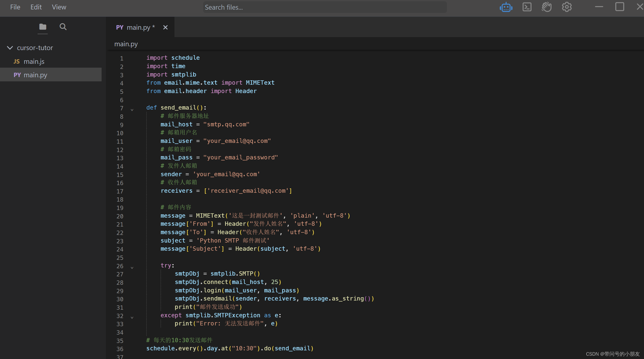Maximize the editor window
The width and height of the screenshot is (644, 359).
click(x=620, y=7)
